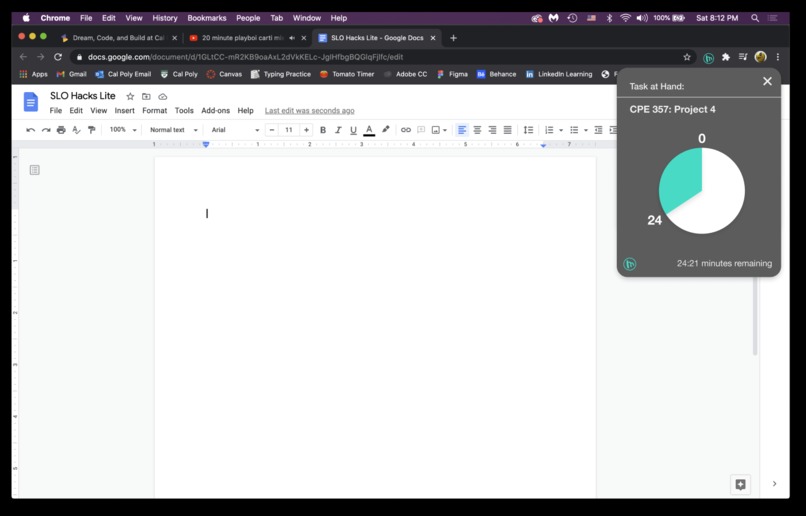This screenshot has width=806, height=516.
Task: Click the timer pie chart
Action: (702, 191)
